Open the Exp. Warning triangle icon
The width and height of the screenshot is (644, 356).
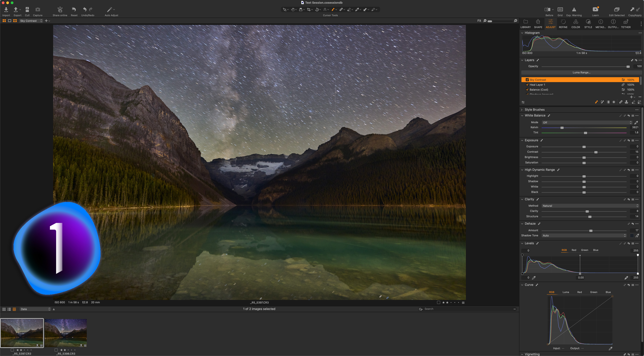tap(574, 10)
